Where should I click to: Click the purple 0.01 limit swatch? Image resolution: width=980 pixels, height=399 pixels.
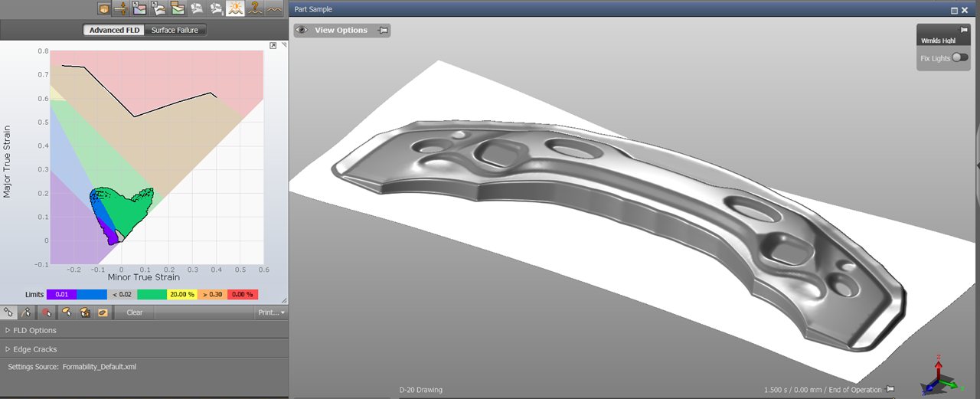click(x=62, y=294)
